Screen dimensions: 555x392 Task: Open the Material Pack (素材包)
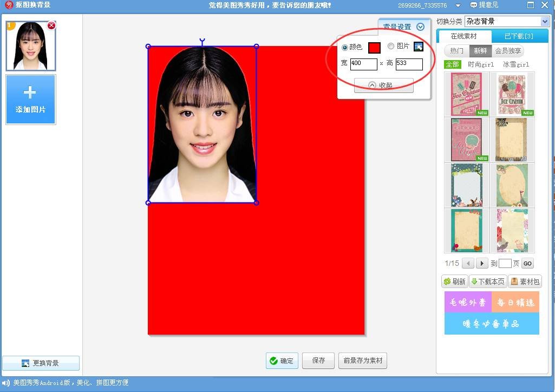[x=524, y=281]
